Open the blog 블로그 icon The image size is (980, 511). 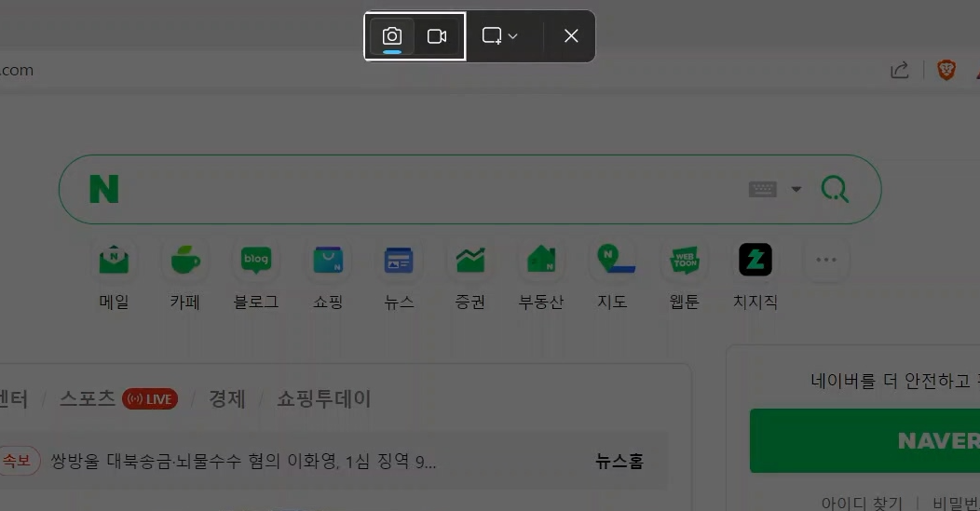[256, 260]
